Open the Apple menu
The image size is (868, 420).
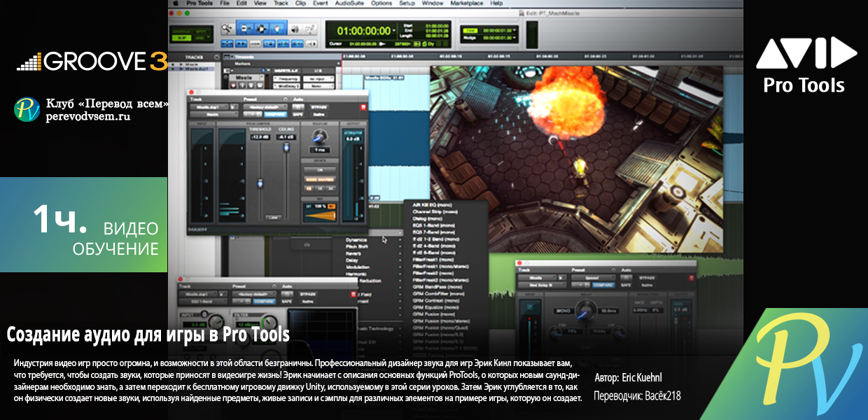tap(175, 3)
